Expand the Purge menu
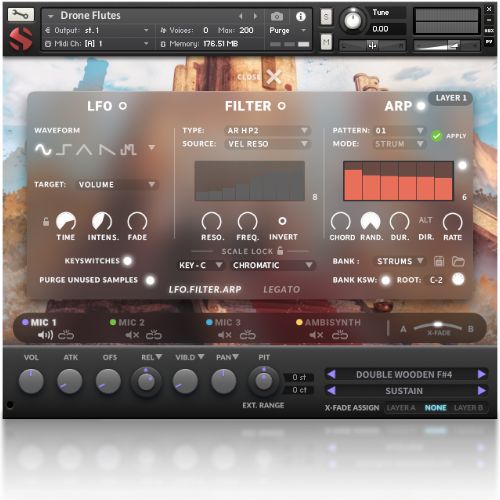Viewport: 500px width, 500px height. tap(288, 30)
